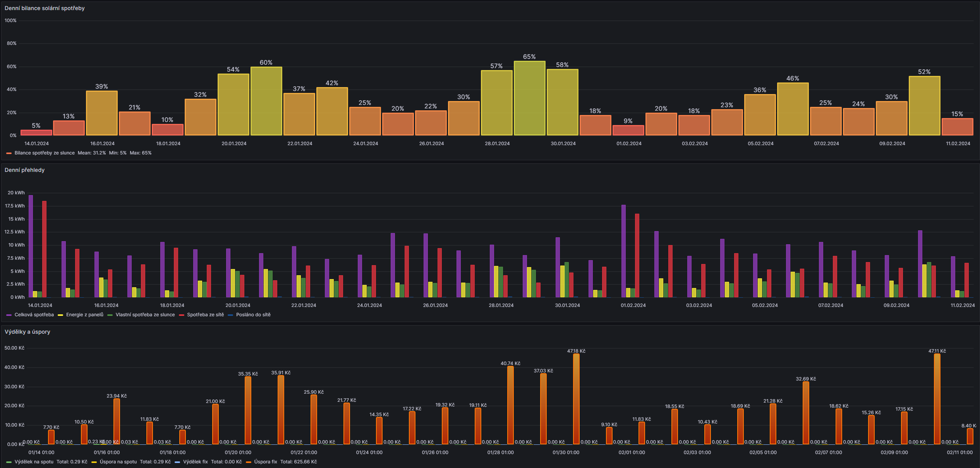Toggle the 'Výdělek fix' legend series
The width and height of the screenshot is (980, 468).
[195, 462]
